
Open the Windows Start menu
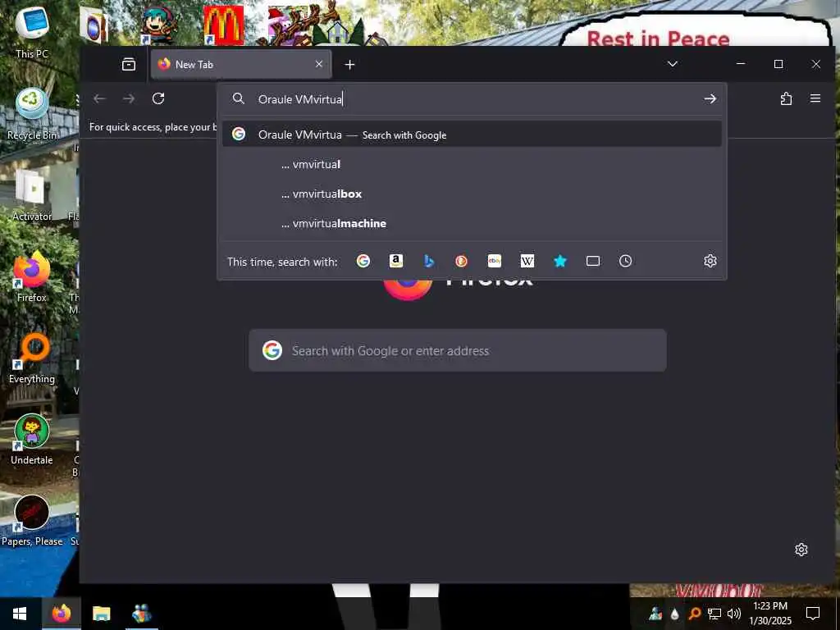pyautogui.click(x=20, y=614)
